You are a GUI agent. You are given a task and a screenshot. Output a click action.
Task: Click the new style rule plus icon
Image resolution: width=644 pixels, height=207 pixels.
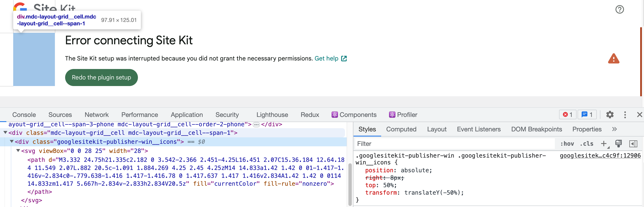coord(604,144)
